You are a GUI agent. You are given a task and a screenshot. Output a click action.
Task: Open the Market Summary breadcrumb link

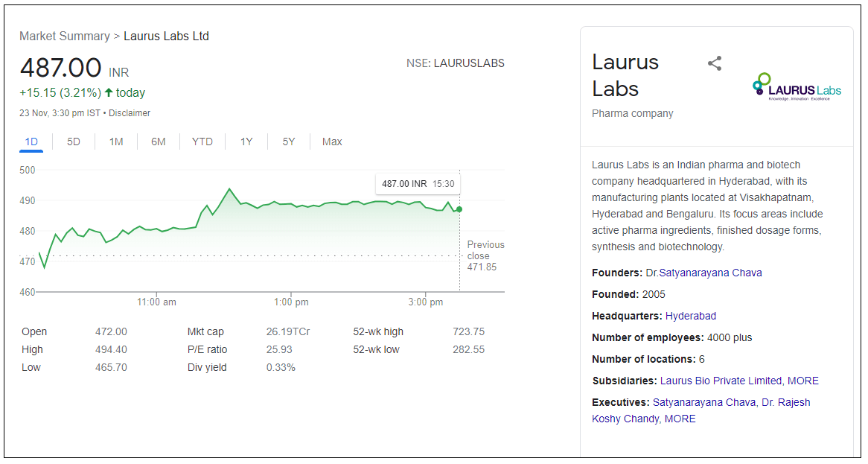click(x=65, y=36)
